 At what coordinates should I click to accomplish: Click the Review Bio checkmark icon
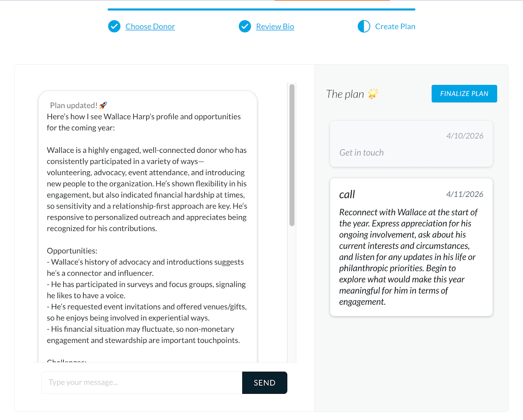(245, 26)
